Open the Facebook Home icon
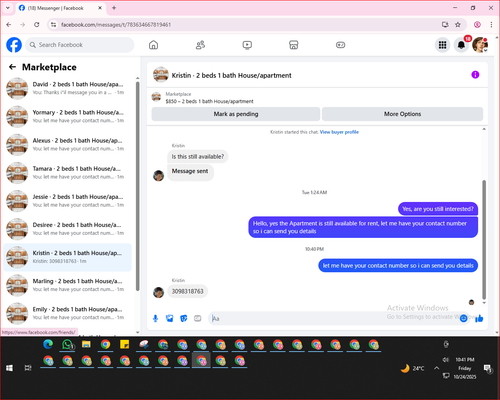Image resolution: width=500 pixels, height=400 pixels. coord(153,45)
